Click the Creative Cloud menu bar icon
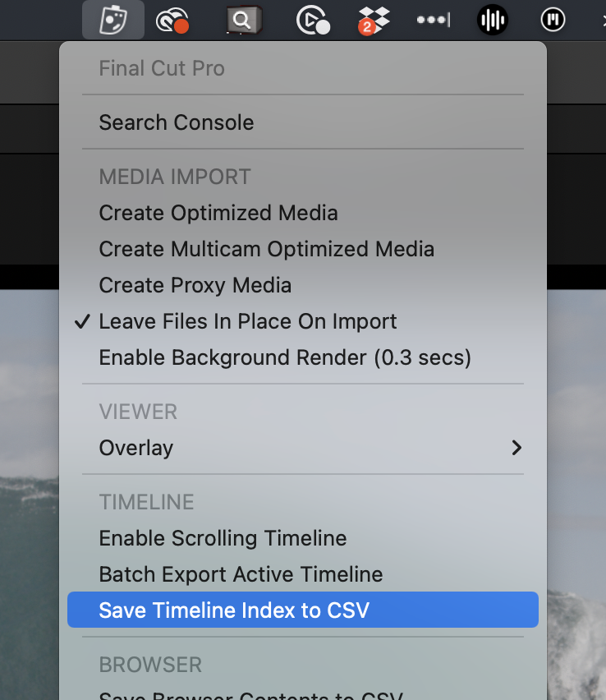606x700 pixels. point(172,20)
